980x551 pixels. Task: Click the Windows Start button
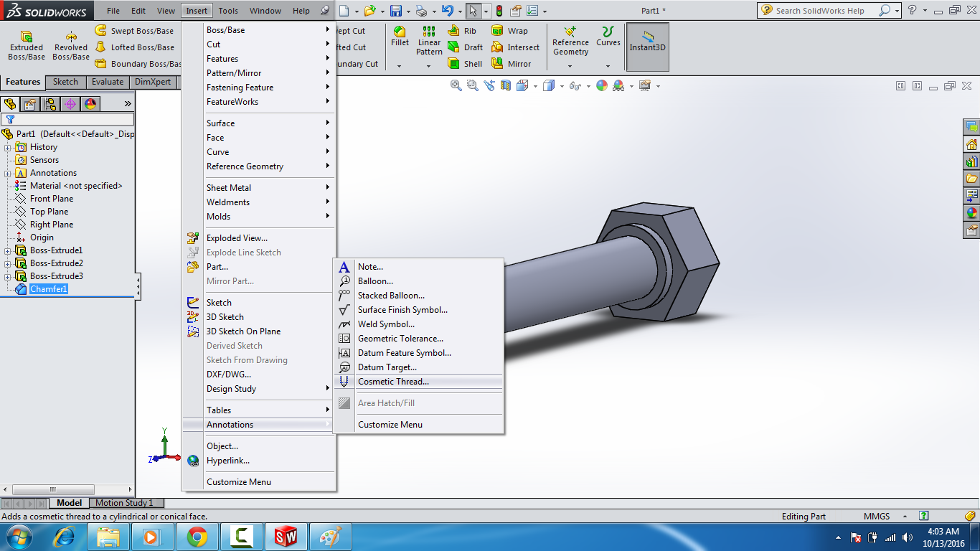tap(19, 536)
